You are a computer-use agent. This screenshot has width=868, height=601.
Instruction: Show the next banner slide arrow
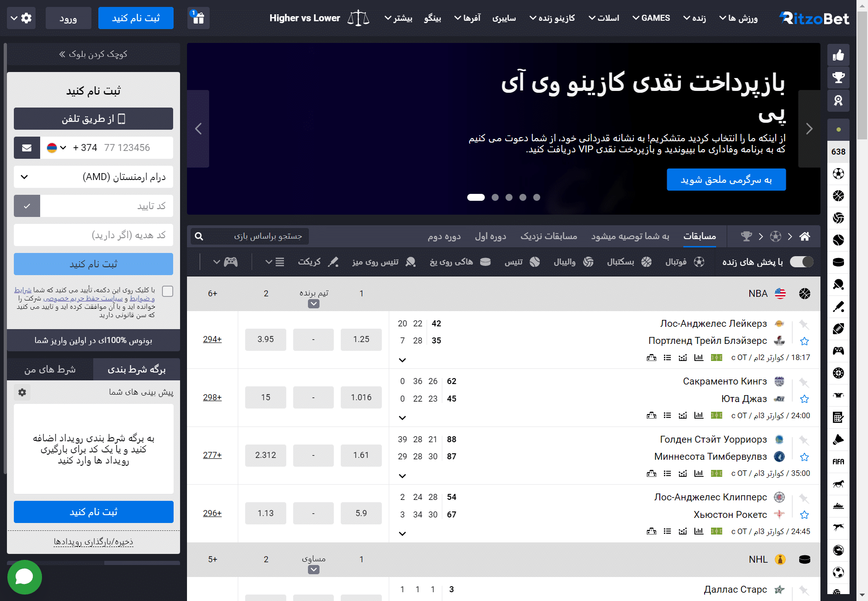(809, 129)
